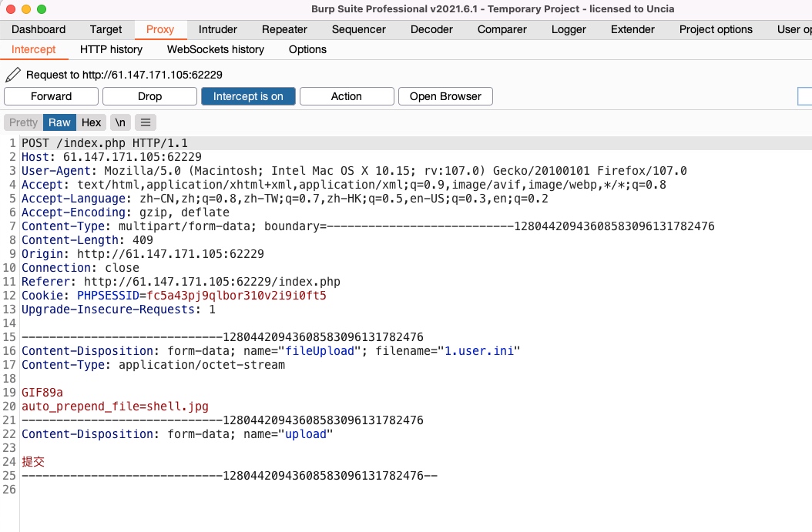Forward the intercepted request
Screen dimensions: 812x532
[52, 96]
